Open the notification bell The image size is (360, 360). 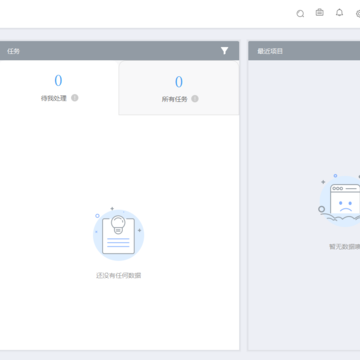coord(339,13)
